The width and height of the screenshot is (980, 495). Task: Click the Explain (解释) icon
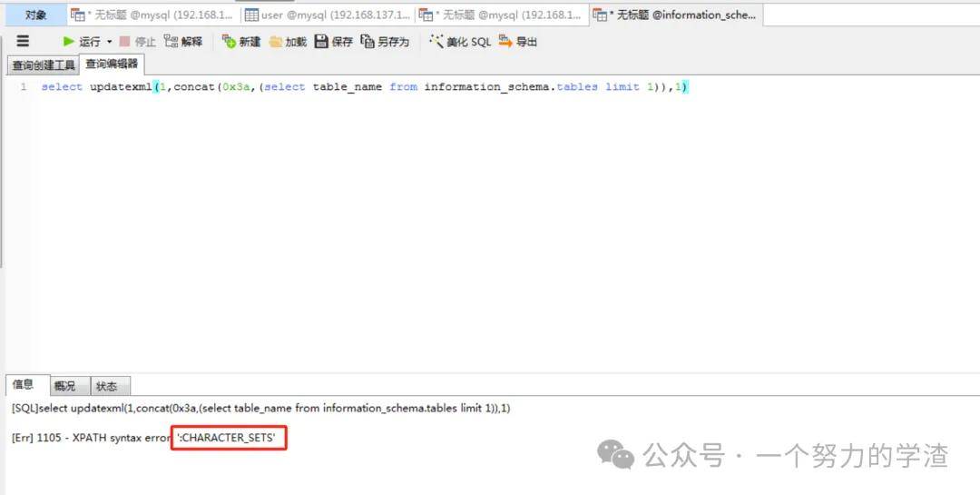pos(171,41)
